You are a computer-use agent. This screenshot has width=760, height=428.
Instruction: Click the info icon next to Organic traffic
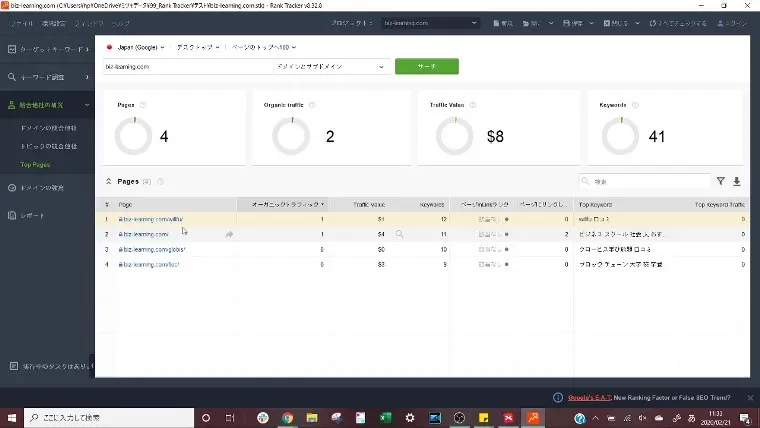(313, 104)
